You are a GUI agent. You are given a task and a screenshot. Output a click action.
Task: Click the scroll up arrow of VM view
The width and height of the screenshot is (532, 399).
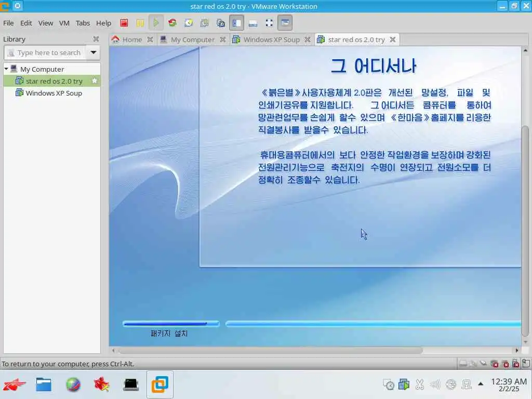point(525,50)
